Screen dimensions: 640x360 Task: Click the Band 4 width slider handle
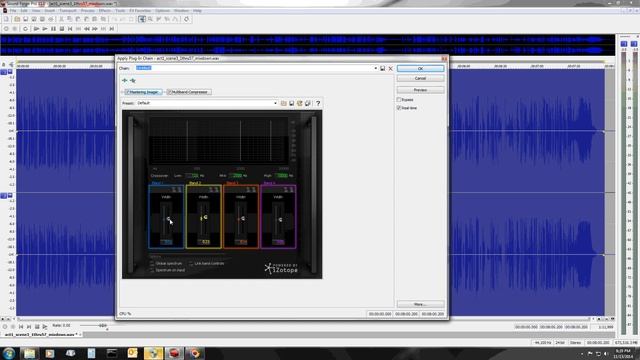click(x=280, y=220)
